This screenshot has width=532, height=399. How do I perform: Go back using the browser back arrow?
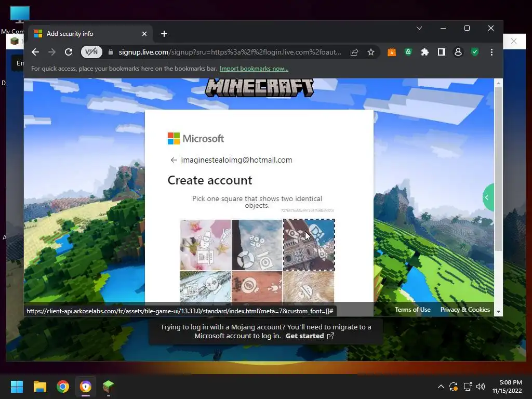(35, 52)
